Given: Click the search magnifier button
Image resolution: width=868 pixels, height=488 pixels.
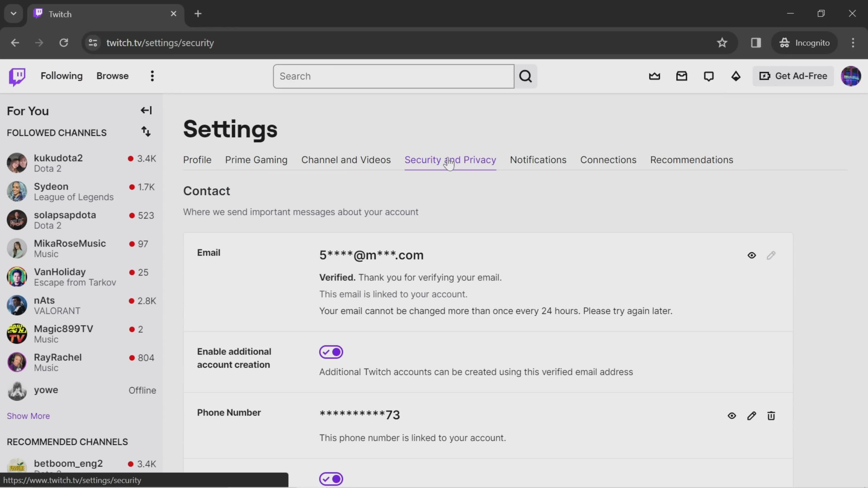Looking at the screenshot, I should pyautogui.click(x=526, y=76).
